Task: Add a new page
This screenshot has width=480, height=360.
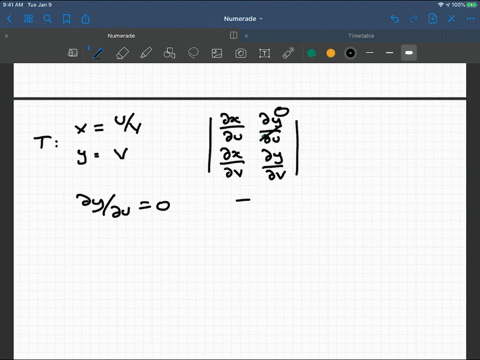Action: click(432, 19)
